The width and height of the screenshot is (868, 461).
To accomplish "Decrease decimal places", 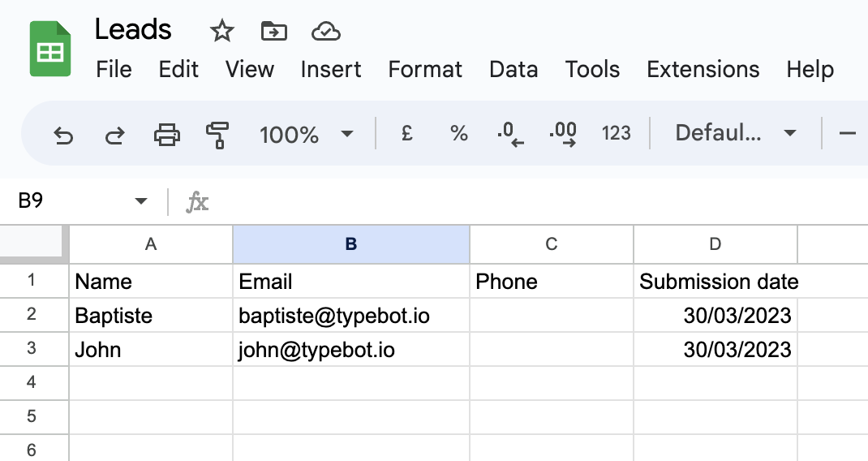I will (510, 134).
